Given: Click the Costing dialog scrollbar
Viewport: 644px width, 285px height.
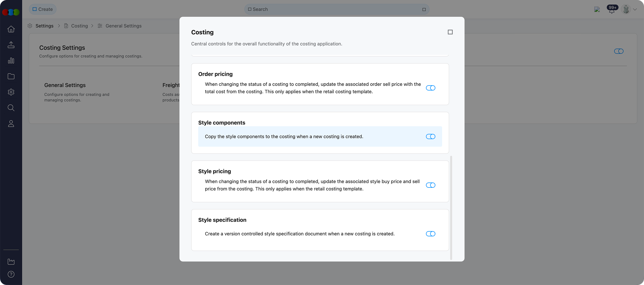Looking at the screenshot, I should coord(451,208).
